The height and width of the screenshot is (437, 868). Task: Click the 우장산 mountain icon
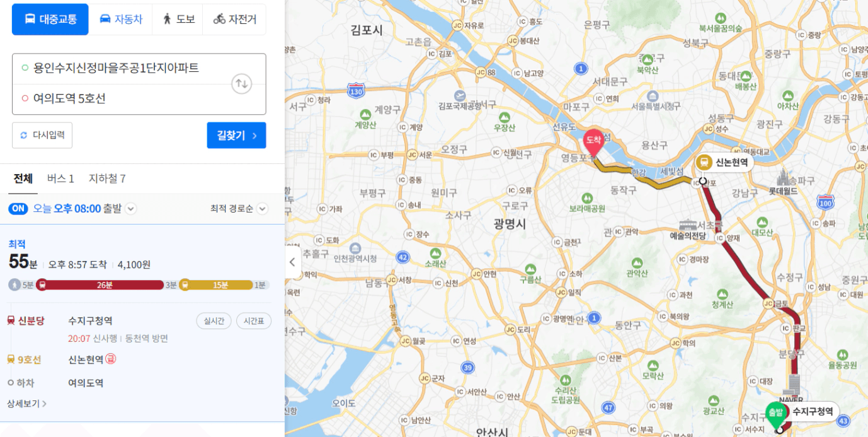click(x=505, y=117)
